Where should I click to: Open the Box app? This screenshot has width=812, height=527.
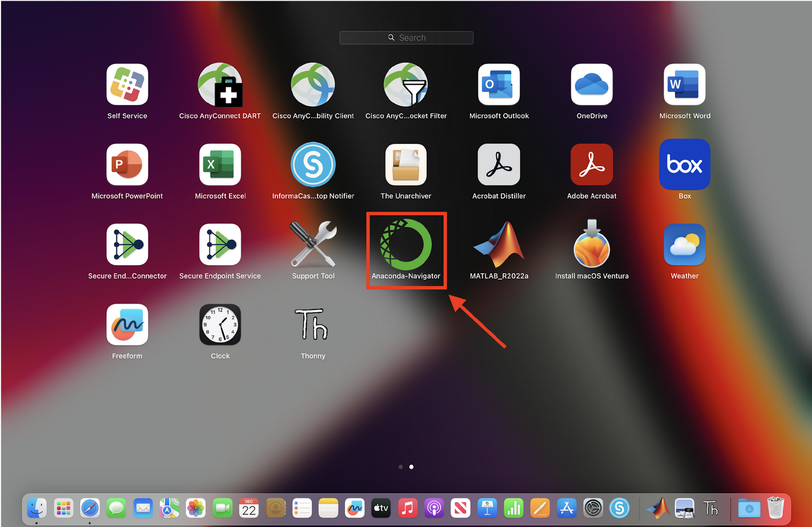click(685, 164)
